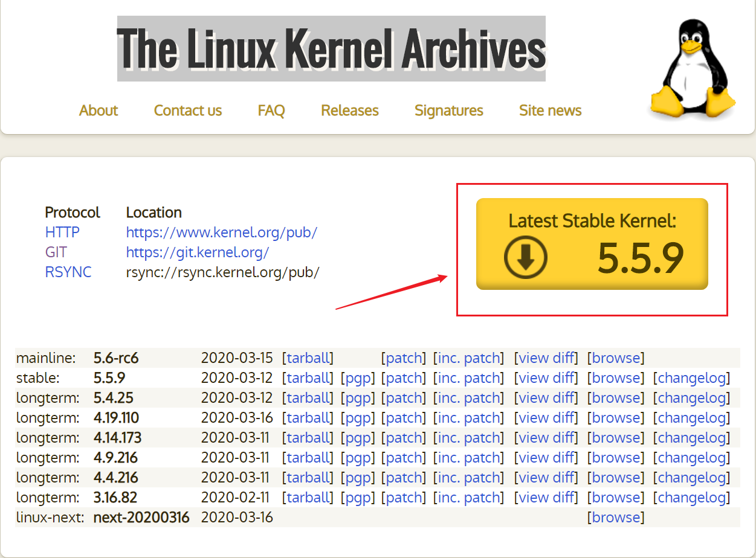Open the pgp signature for longterm 4.14.173
The width and height of the screenshot is (756, 558).
coord(358,438)
